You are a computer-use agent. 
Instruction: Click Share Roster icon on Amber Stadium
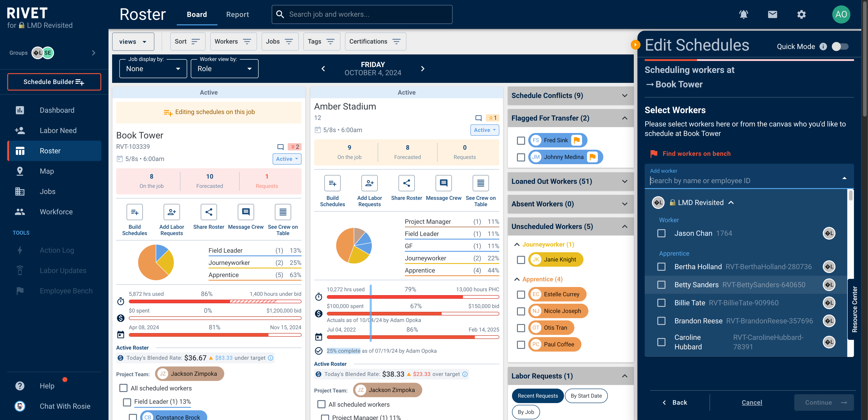coord(406,183)
